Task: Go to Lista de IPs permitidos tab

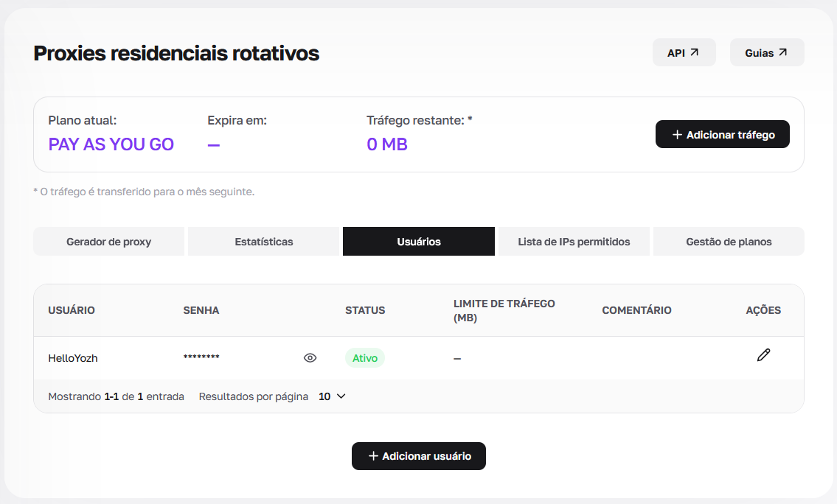Action: [x=574, y=242]
